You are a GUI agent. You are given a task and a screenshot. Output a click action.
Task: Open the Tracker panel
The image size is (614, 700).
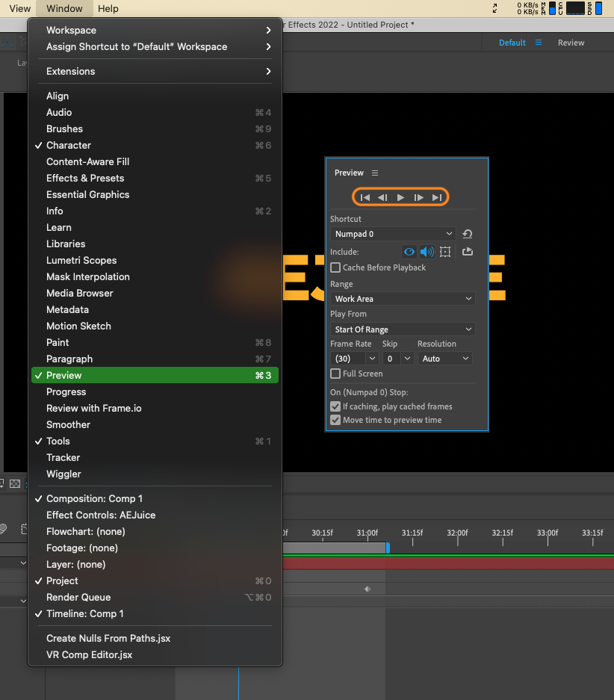155,458
